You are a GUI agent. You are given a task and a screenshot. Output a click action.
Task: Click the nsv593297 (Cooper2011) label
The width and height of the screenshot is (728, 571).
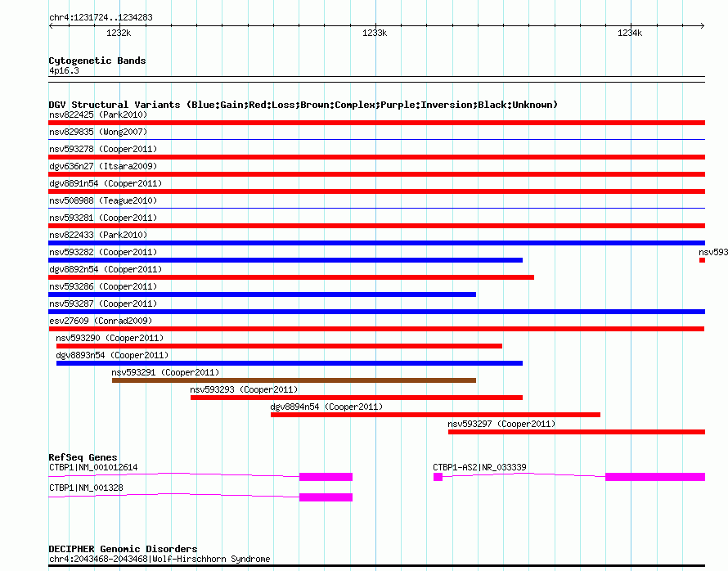tap(501, 424)
